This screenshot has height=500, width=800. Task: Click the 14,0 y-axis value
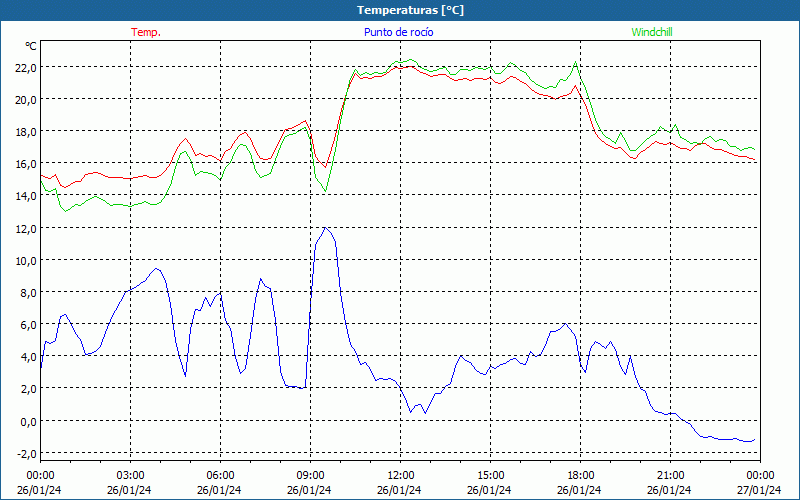click(25, 196)
